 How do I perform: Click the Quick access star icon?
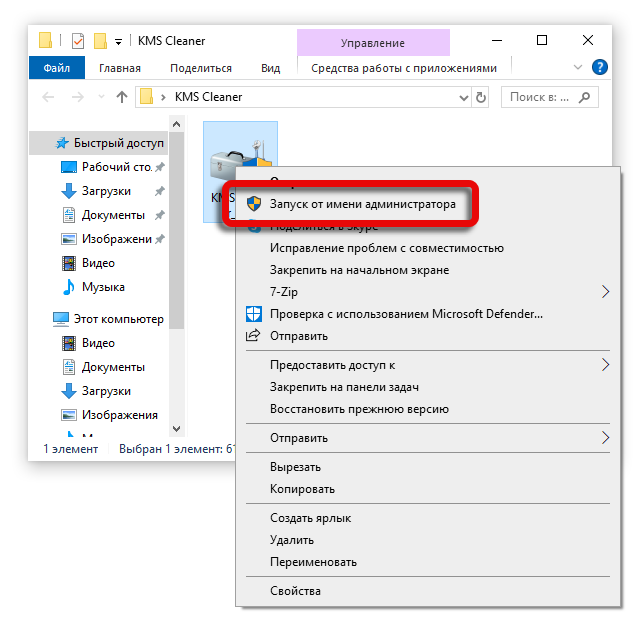[62, 143]
